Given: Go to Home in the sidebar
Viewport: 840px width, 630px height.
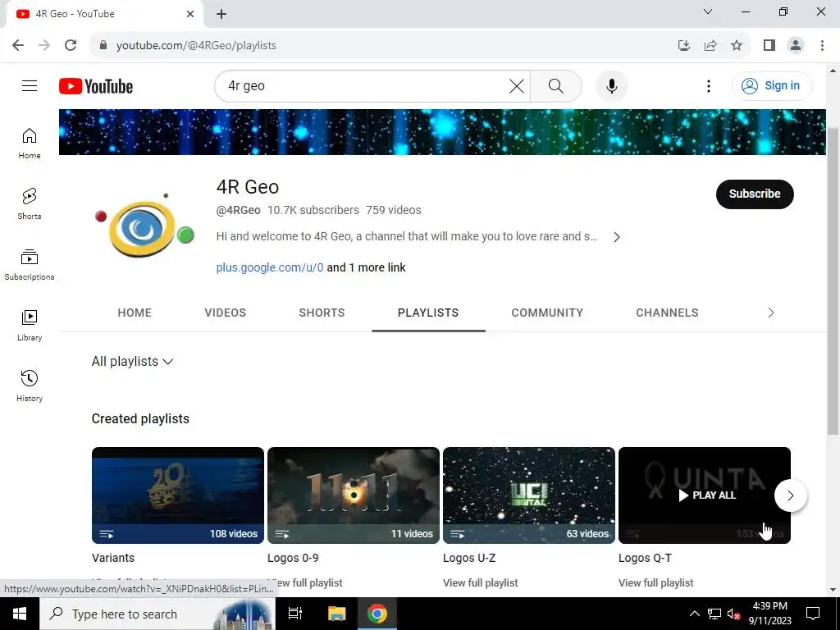Looking at the screenshot, I should coord(30,143).
